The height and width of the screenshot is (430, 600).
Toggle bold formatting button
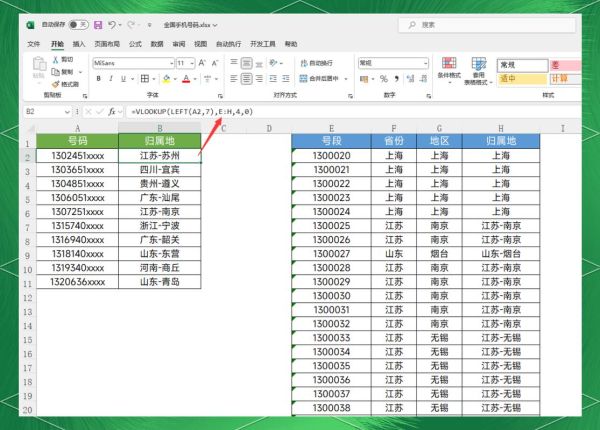(98, 78)
